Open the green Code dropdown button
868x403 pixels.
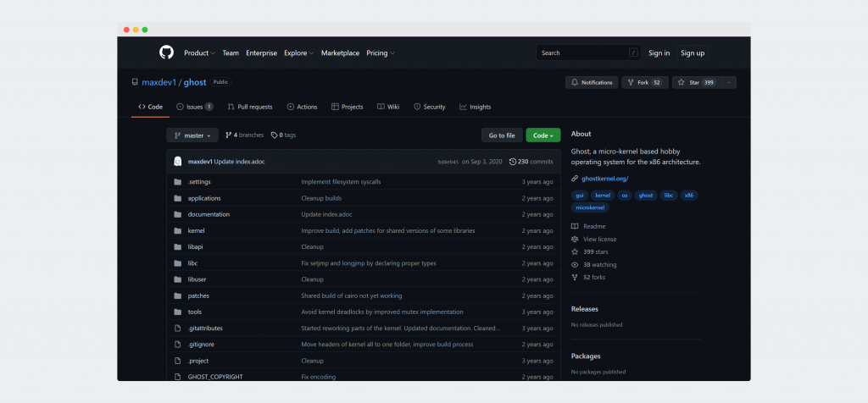(543, 135)
